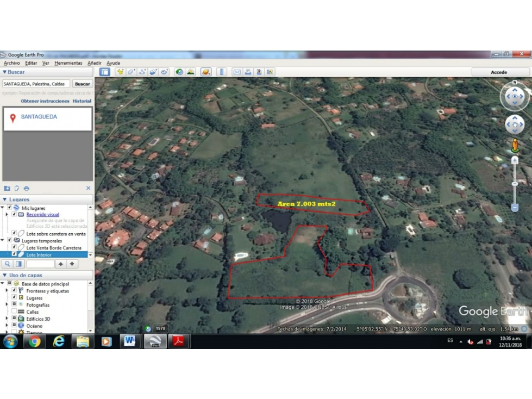Image resolution: width=532 pixels, height=399 pixels.
Task: Choose the Add Image Overlay tool
Action: coord(153,72)
